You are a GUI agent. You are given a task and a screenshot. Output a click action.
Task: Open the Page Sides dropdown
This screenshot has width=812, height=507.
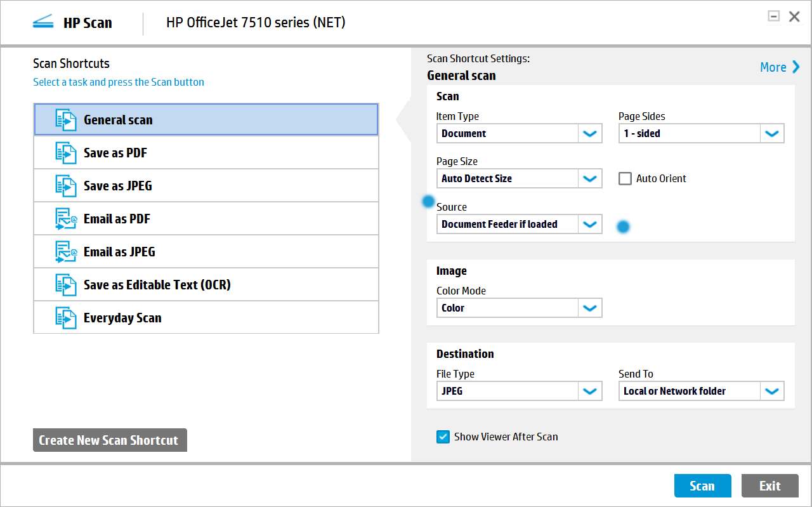tap(772, 133)
